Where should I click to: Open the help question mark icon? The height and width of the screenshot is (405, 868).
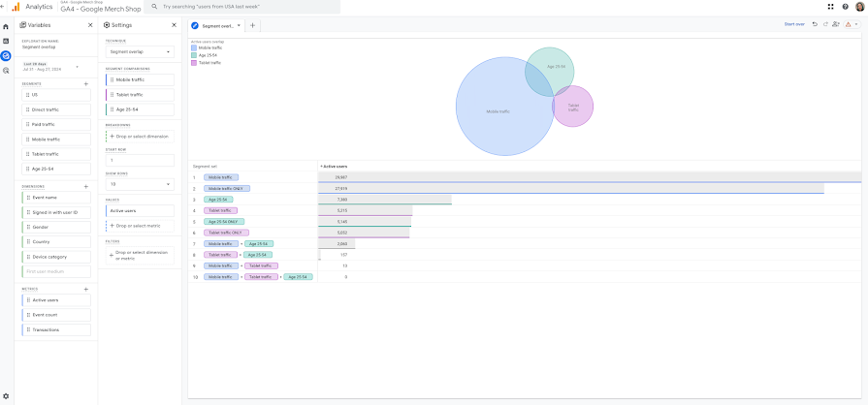846,7
